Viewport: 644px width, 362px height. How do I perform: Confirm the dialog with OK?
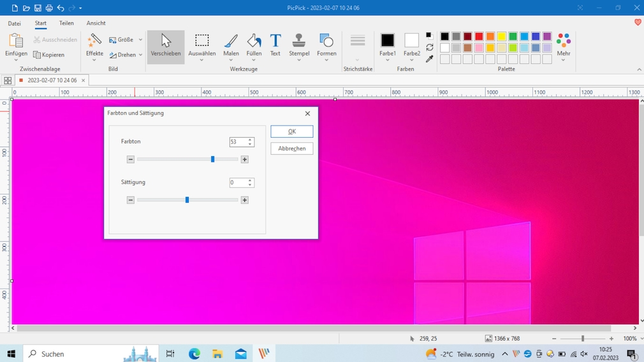(291, 131)
